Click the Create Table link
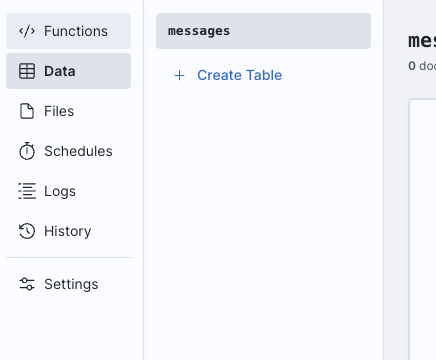Screen dimensions: 436x360 tap(239, 75)
